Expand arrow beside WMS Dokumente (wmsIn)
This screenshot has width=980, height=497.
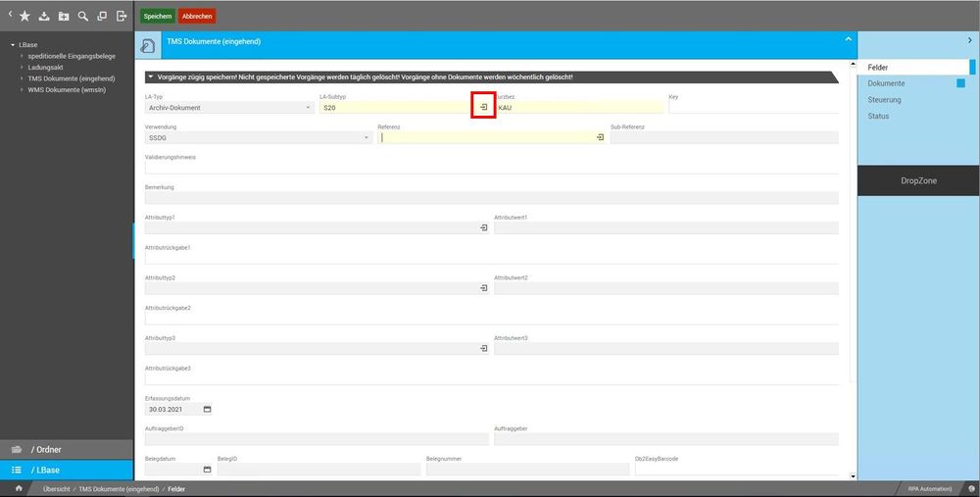tap(22, 90)
